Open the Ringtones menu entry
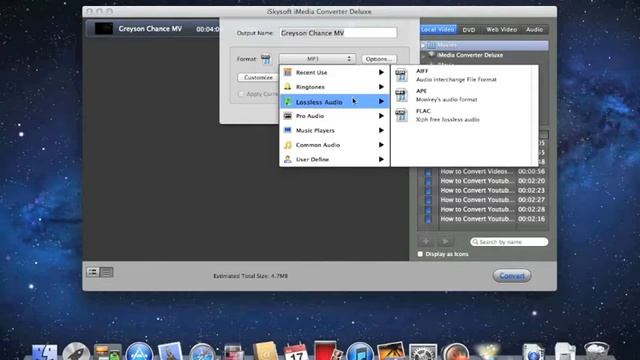This screenshot has height=360, width=640. [334, 87]
